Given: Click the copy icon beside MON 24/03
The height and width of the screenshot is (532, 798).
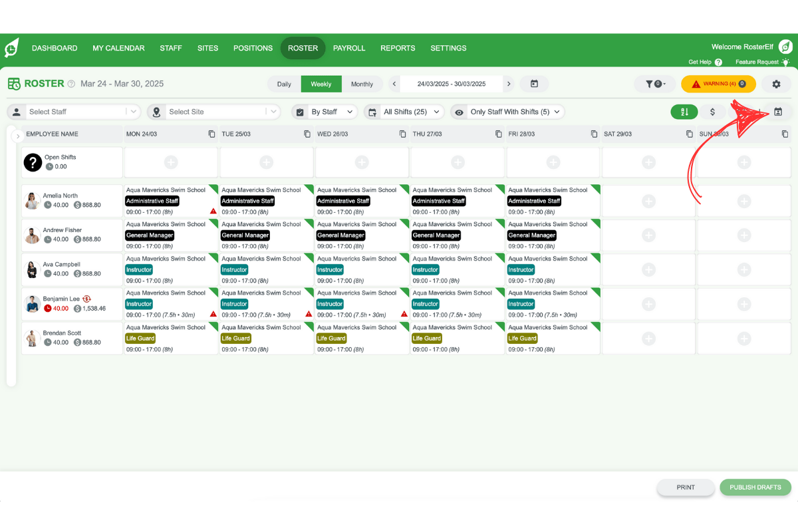Looking at the screenshot, I should 211,134.
